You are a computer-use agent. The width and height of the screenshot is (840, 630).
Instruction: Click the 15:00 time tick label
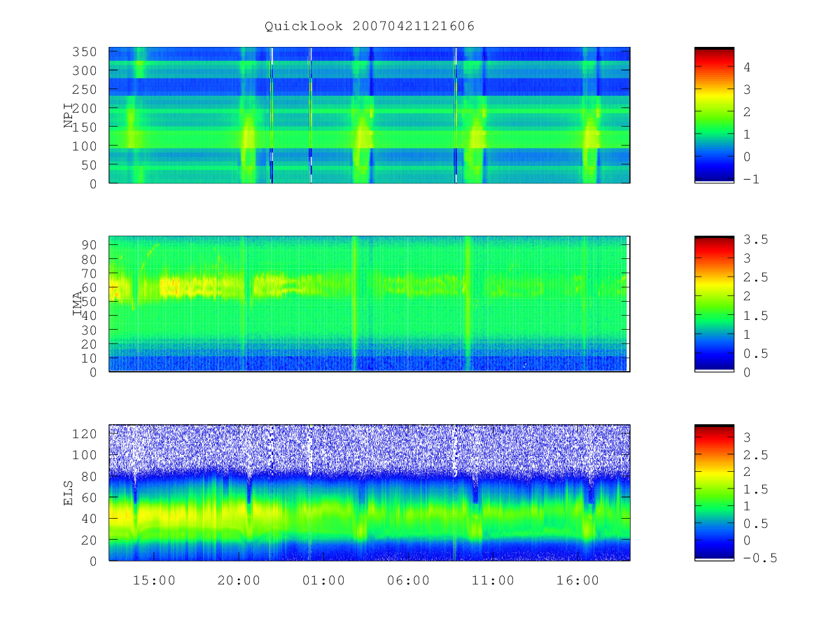[x=154, y=580]
